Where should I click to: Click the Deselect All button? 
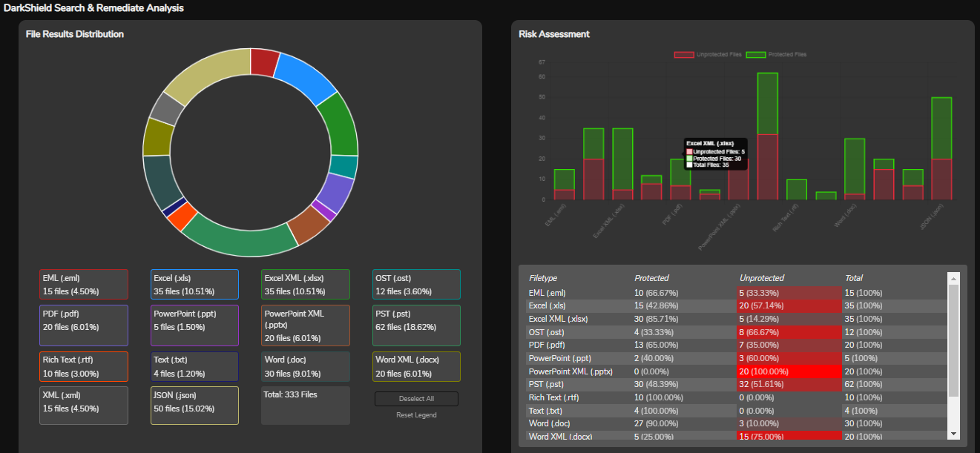[416, 398]
